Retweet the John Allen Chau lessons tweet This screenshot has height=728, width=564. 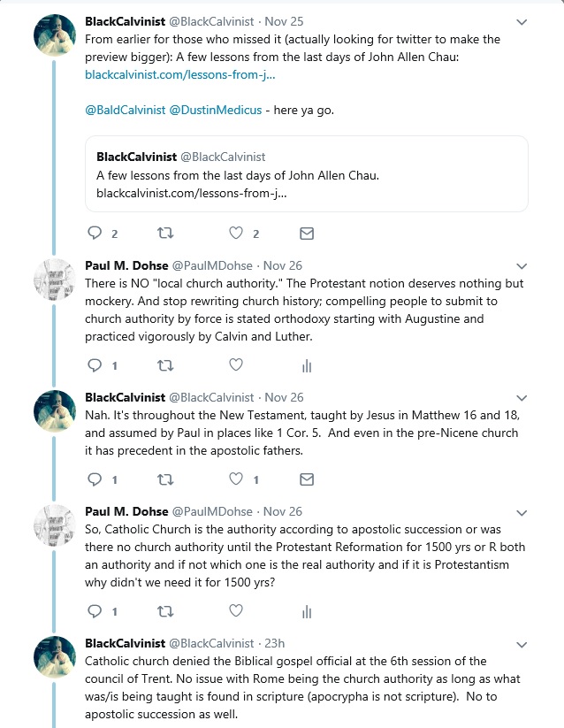tap(165, 234)
